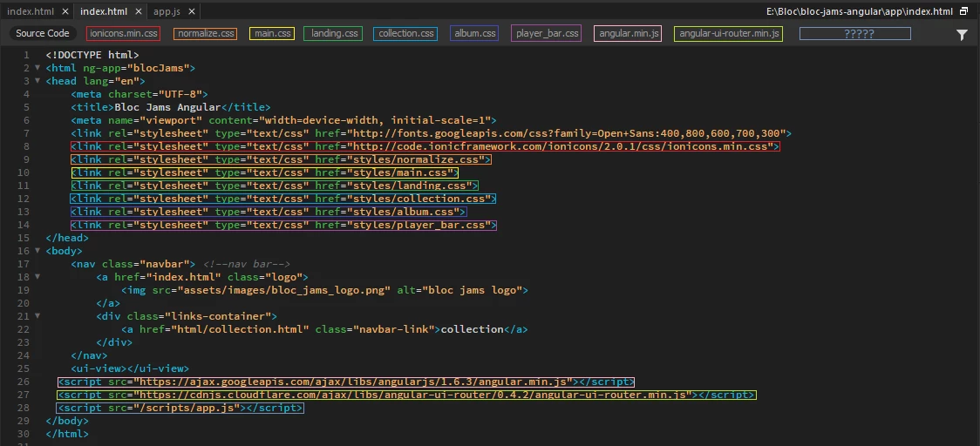Switch to the inactive index.html tab
The height and width of the screenshot is (446, 980).
click(x=31, y=11)
